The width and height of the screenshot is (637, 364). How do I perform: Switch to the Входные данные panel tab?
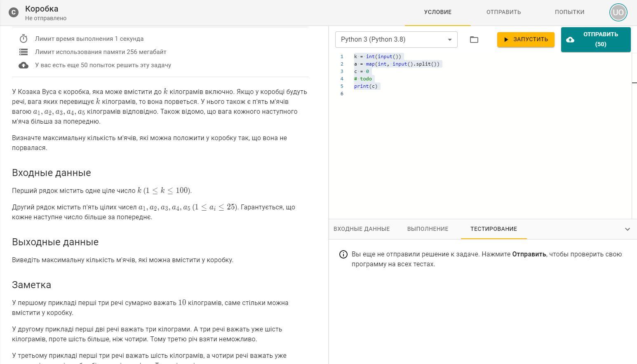pos(361,229)
